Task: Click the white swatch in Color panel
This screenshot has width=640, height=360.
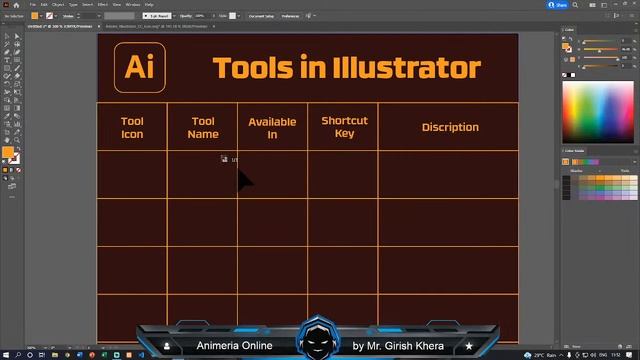Action: (x=573, y=75)
